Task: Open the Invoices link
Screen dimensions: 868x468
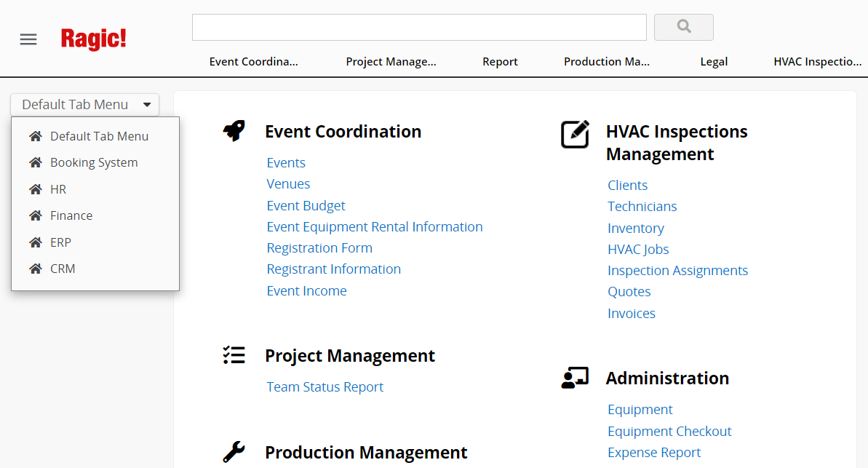Action: (x=631, y=314)
